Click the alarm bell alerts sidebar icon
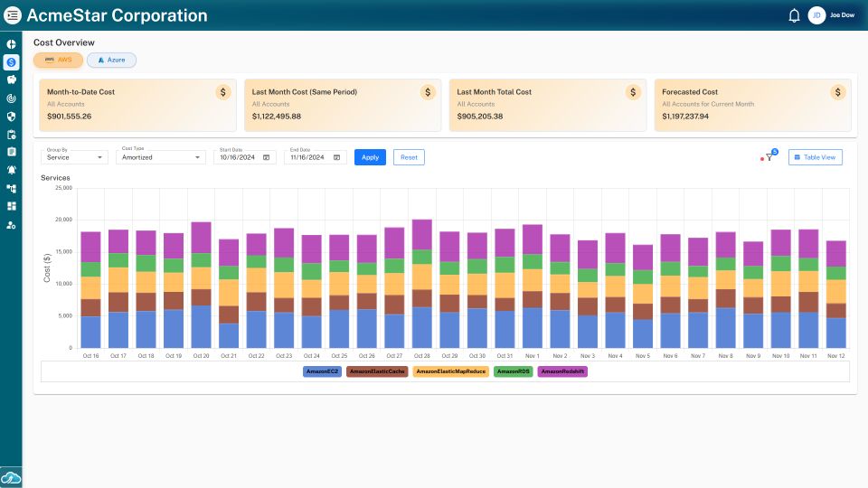 tap(11, 170)
